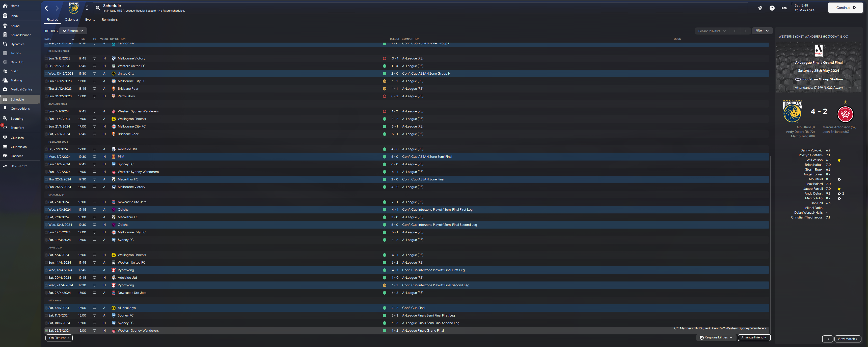
Task: Open the club switcher up-down chevrons
Action: point(87,8)
